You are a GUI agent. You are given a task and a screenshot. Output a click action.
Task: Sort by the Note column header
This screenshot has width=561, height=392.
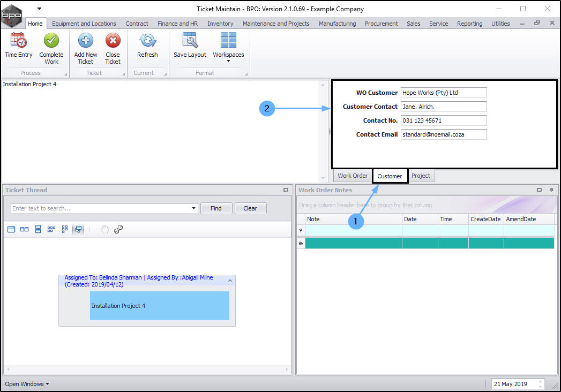pyautogui.click(x=354, y=219)
